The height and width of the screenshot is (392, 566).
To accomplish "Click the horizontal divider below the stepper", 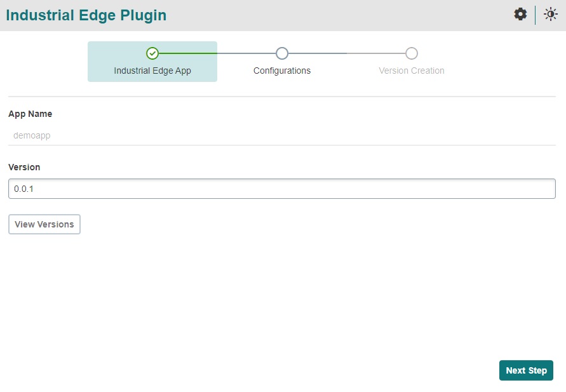I will coord(281,97).
